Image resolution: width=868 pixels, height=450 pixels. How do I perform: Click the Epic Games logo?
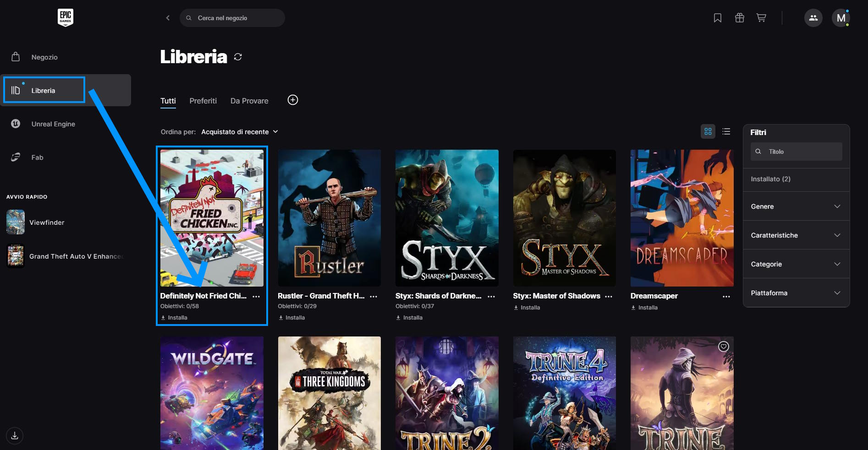point(66,17)
